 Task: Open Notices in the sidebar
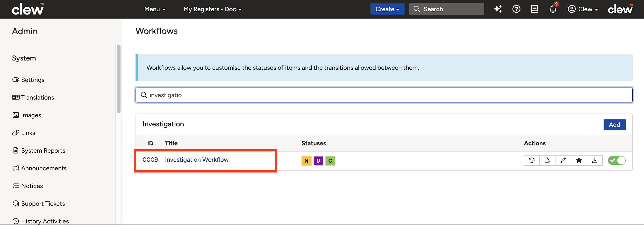pos(28,186)
